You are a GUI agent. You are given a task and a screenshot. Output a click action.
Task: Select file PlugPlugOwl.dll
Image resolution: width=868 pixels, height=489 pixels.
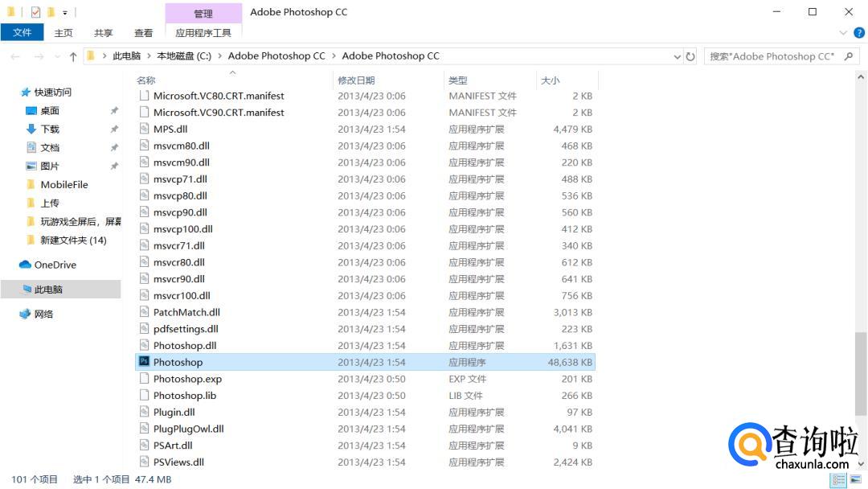189,429
